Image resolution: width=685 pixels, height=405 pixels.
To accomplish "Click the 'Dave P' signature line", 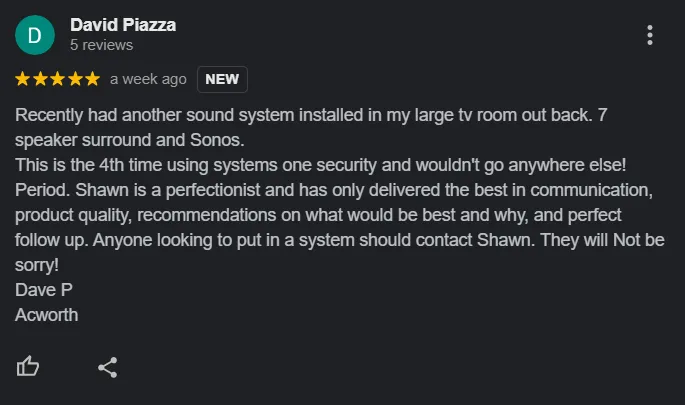I will tap(44, 290).
